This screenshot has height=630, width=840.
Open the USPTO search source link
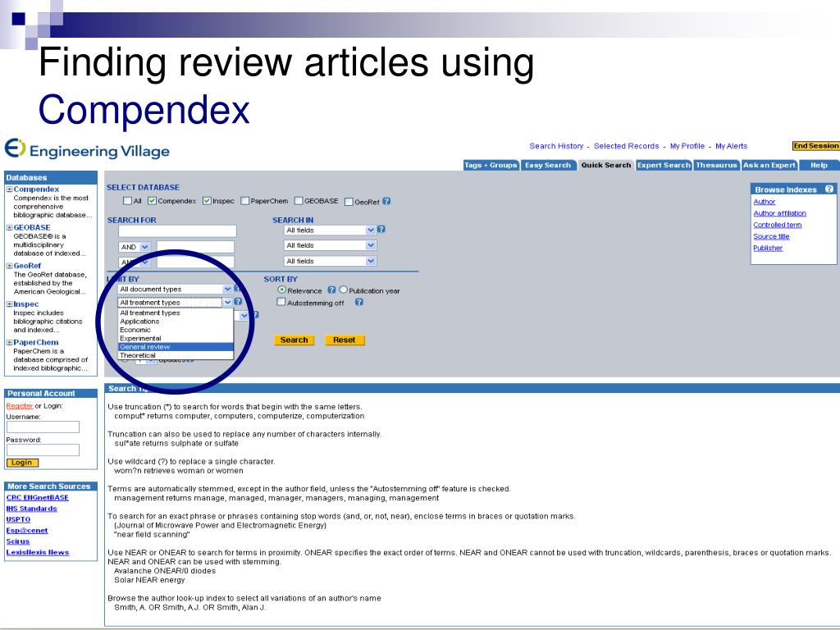click(x=18, y=519)
